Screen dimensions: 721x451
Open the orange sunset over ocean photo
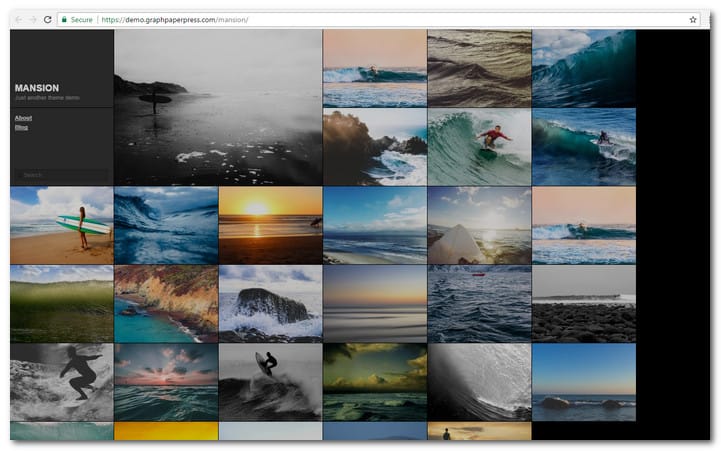point(270,225)
